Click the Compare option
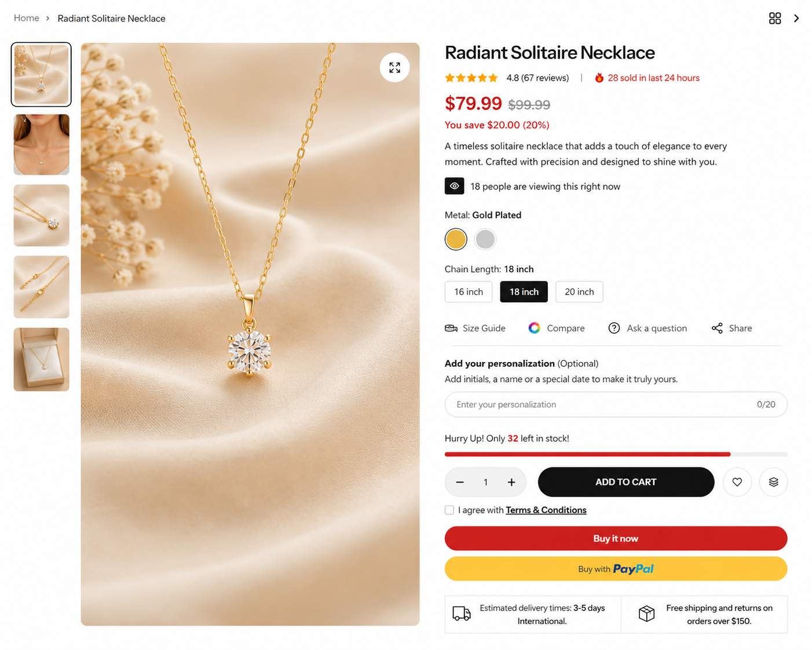This screenshot has width=812, height=650. [x=557, y=328]
